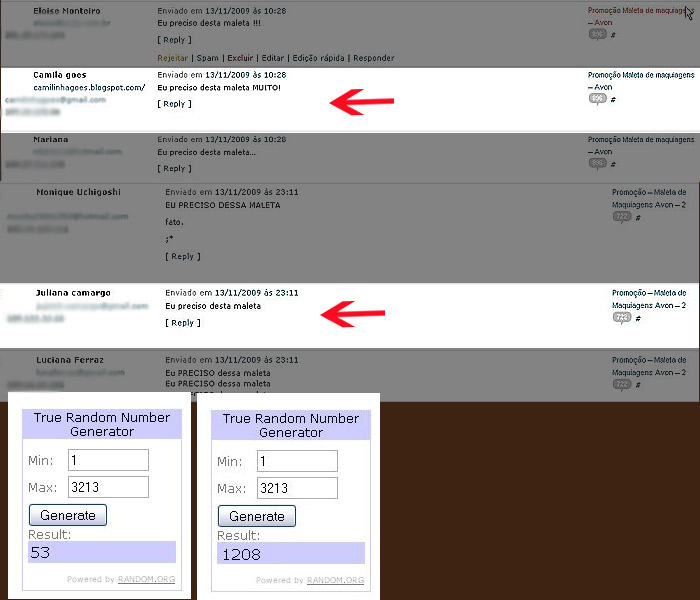Click Reply under Mariana's comment
Viewport: 700px width, 600px height.
(174, 168)
